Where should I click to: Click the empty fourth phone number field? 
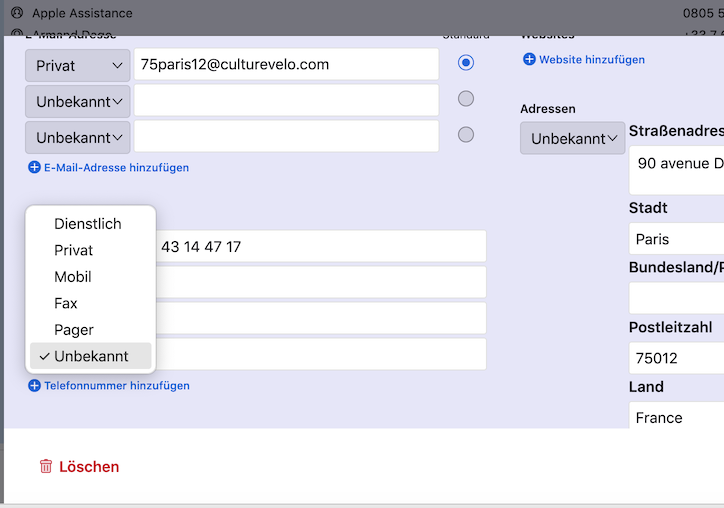(x=320, y=354)
